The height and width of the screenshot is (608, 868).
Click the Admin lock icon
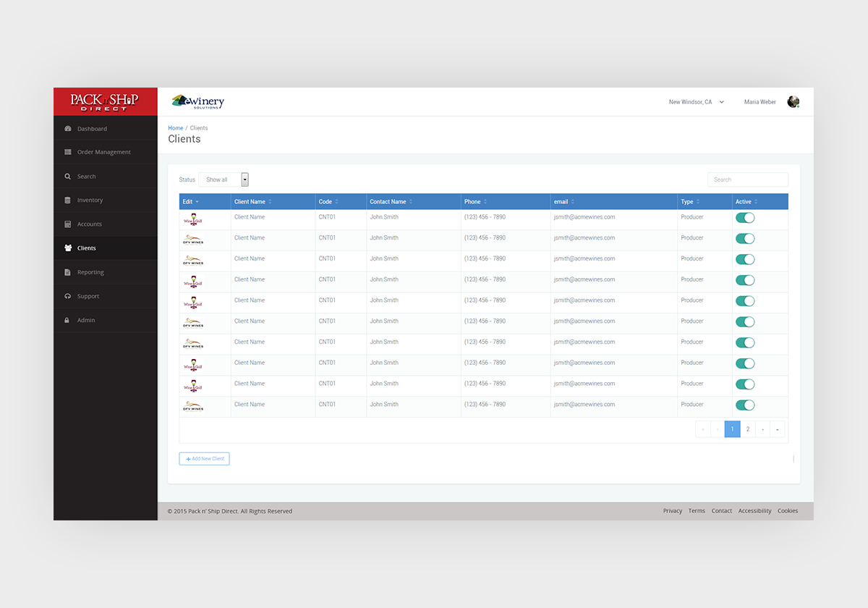point(67,320)
